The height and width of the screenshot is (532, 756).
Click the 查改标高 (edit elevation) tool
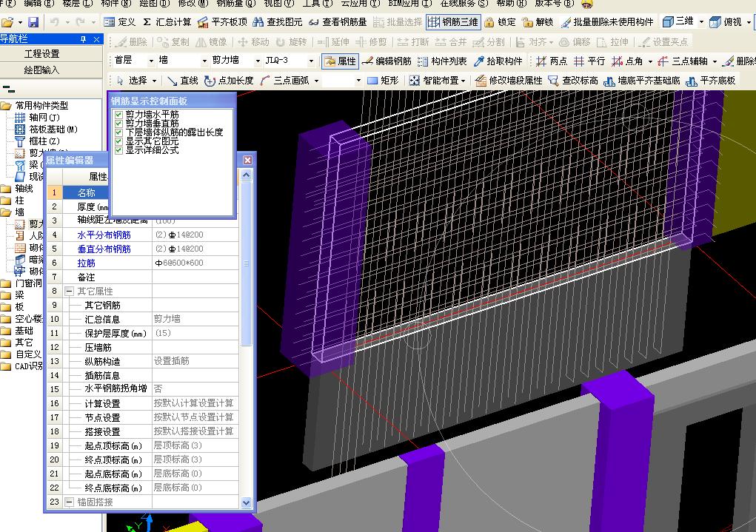[x=573, y=80]
